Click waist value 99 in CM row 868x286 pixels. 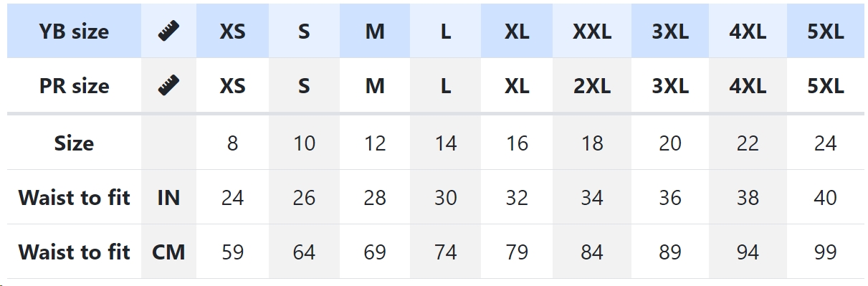point(825,252)
